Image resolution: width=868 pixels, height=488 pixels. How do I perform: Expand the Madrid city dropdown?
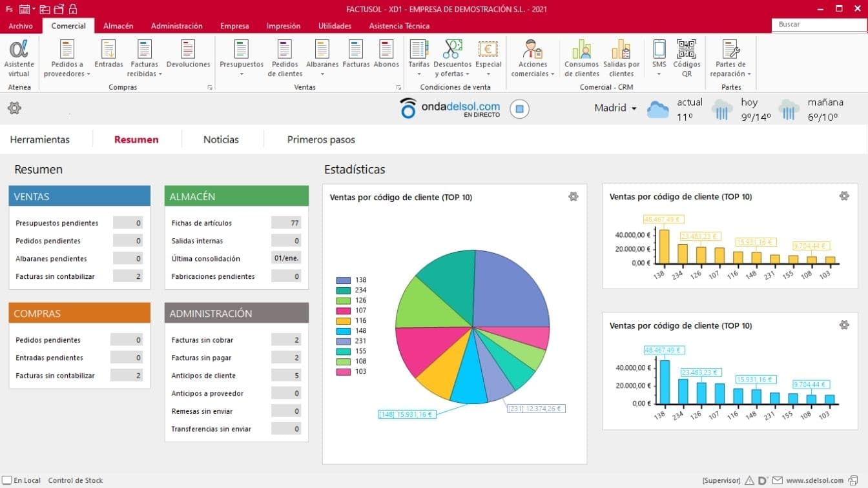[615, 108]
